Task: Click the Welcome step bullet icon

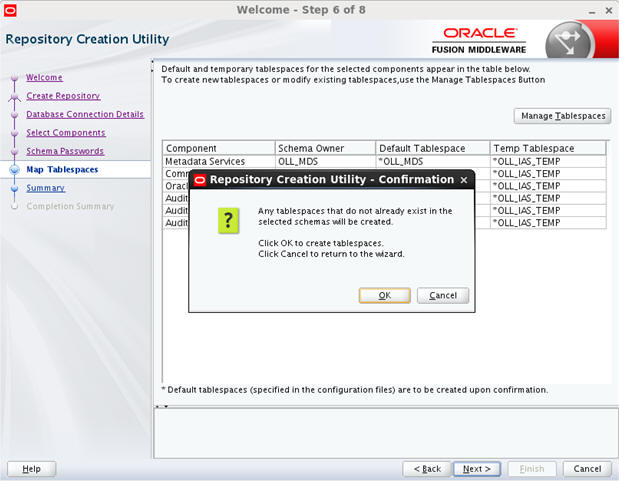Action: (15, 77)
